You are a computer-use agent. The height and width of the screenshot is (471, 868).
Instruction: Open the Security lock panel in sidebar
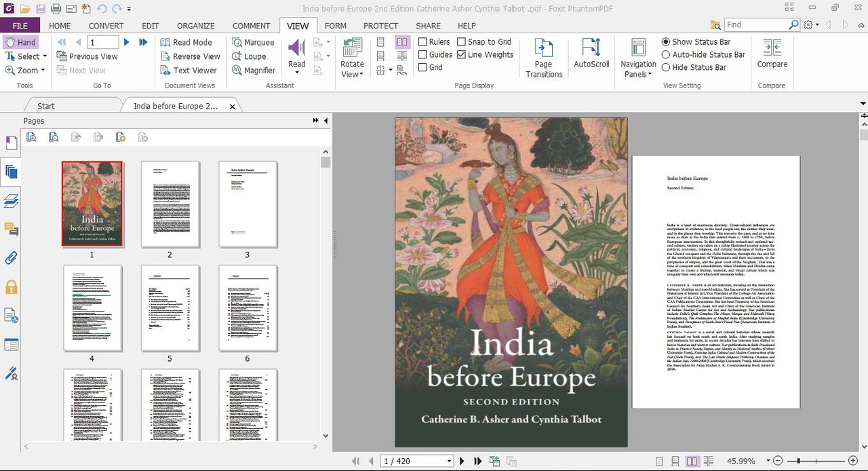11,287
